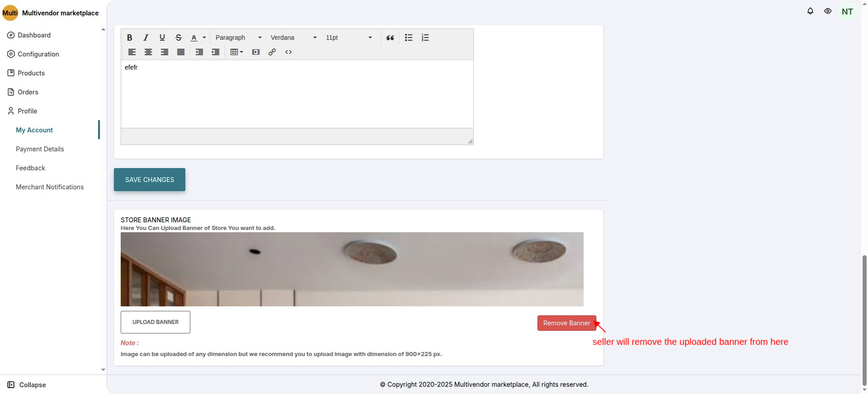
Task: Insert a blockquote
Action: click(x=390, y=38)
